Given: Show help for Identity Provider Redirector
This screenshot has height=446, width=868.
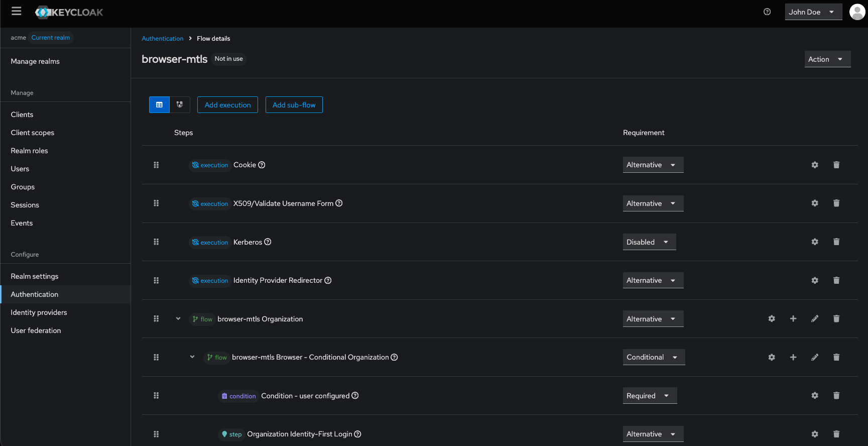Looking at the screenshot, I should pyautogui.click(x=328, y=280).
